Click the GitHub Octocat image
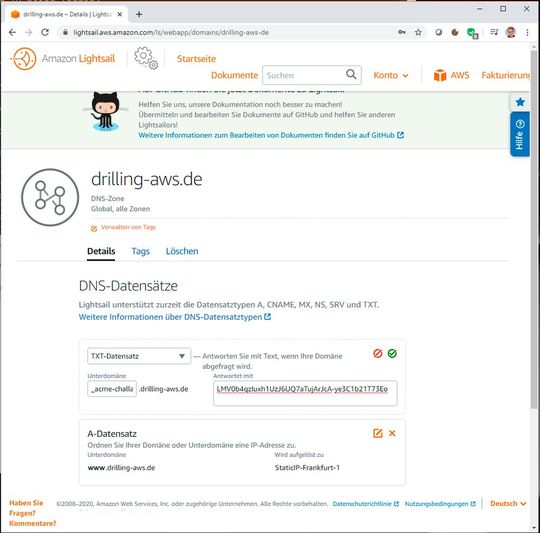This screenshot has height=533, width=540. [105, 111]
